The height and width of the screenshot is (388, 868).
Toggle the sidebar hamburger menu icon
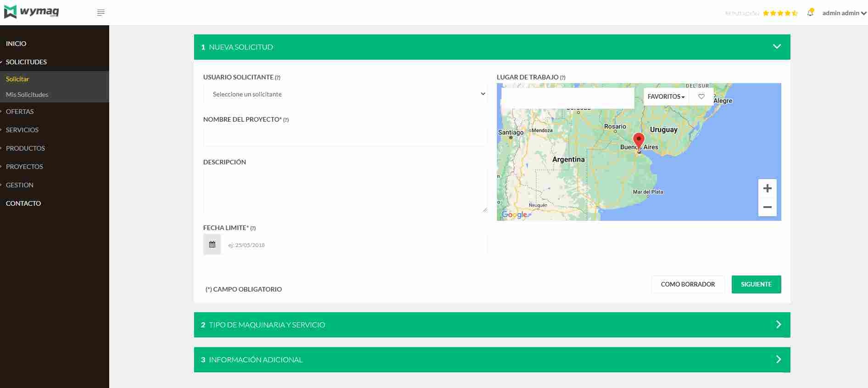[101, 13]
